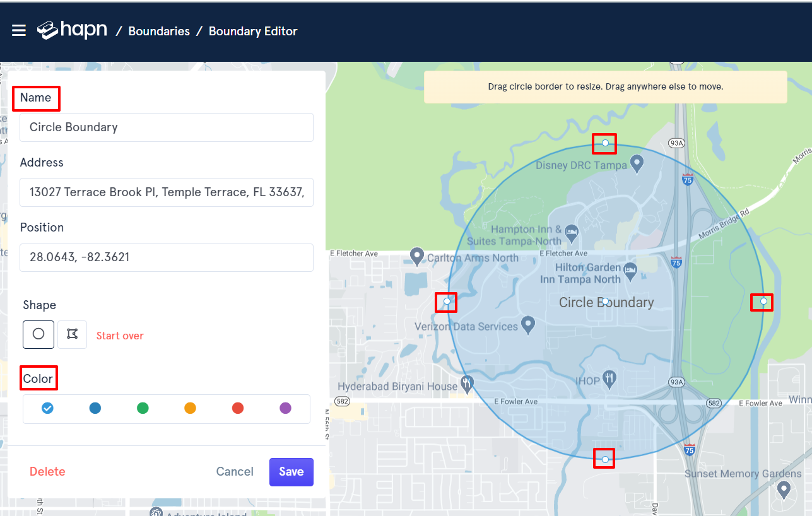The width and height of the screenshot is (812, 516).
Task: Click the Carlton Arms North pin
Action: 416,255
